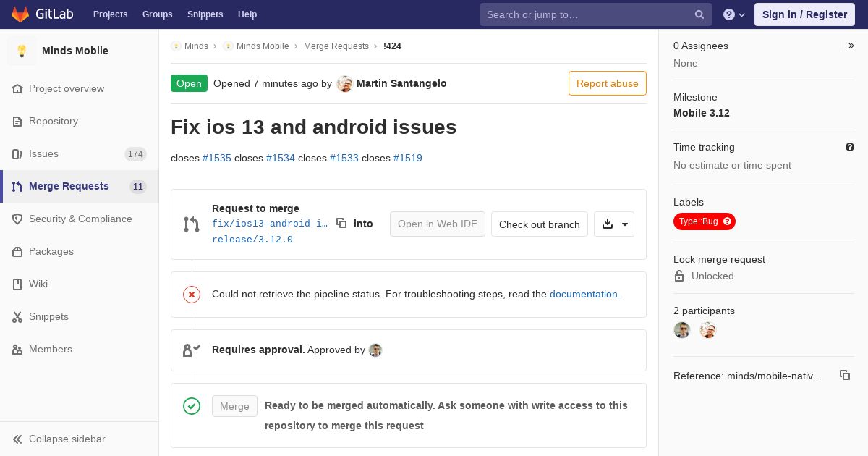
Task: Click the time tracking help icon
Action: (850, 147)
